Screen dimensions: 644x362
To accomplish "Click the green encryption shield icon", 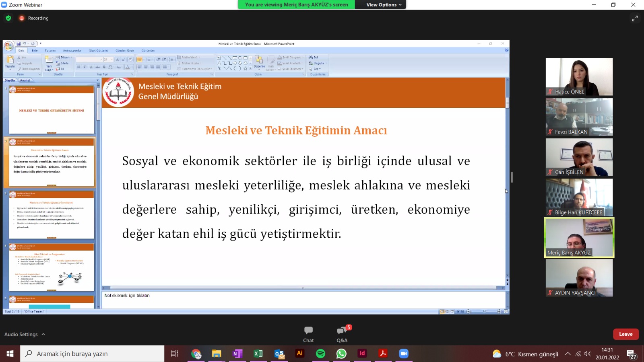I will click(8, 18).
